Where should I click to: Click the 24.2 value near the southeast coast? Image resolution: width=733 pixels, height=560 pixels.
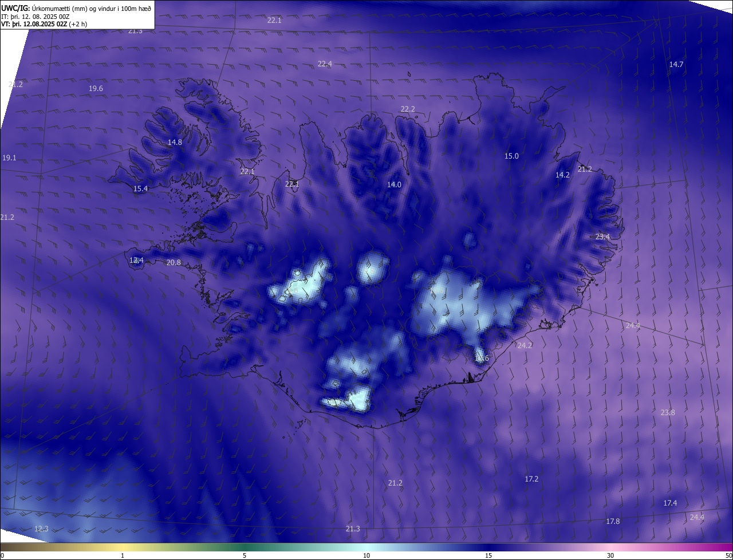525,345
